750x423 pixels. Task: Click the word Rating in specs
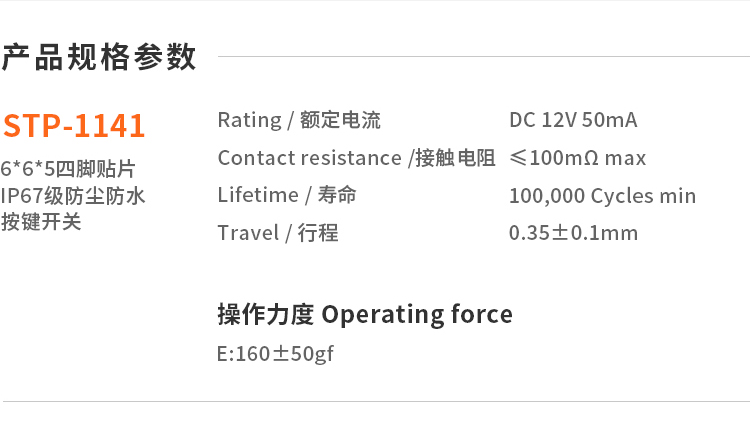[249, 121]
